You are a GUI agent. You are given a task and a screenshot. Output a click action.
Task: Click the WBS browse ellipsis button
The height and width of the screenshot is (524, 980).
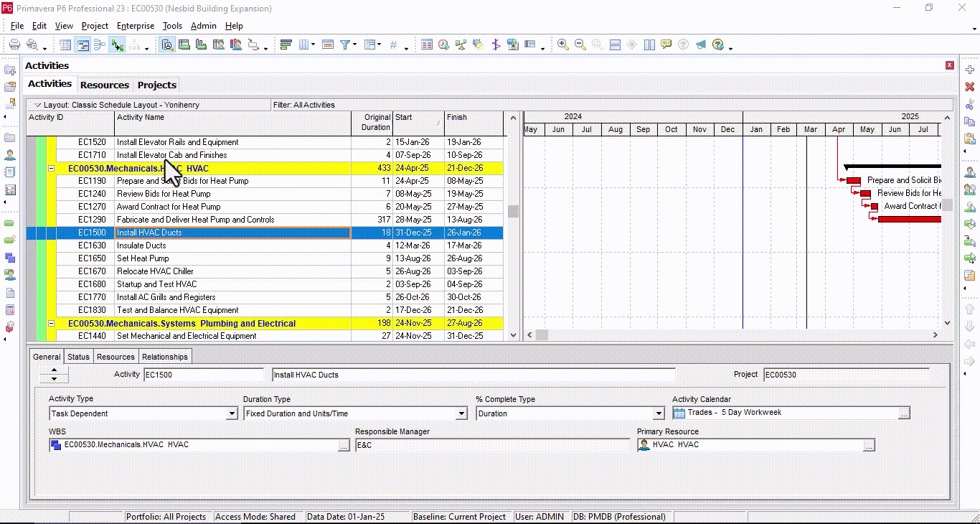[x=344, y=445]
